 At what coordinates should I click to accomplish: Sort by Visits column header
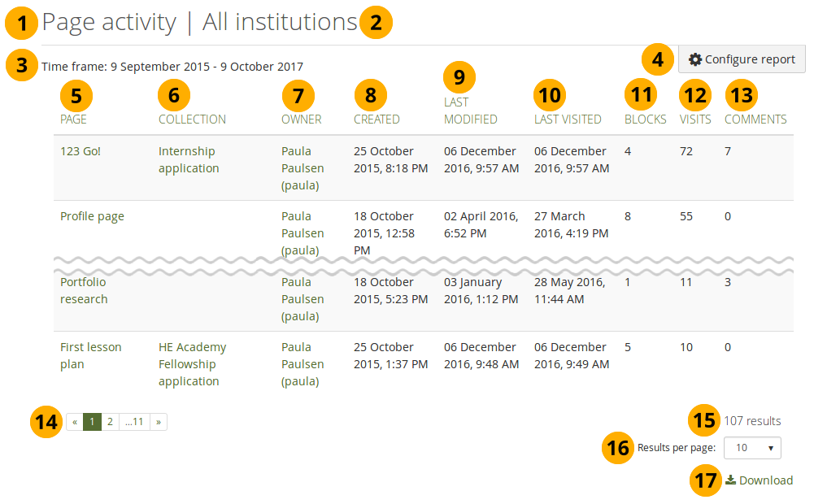click(695, 119)
